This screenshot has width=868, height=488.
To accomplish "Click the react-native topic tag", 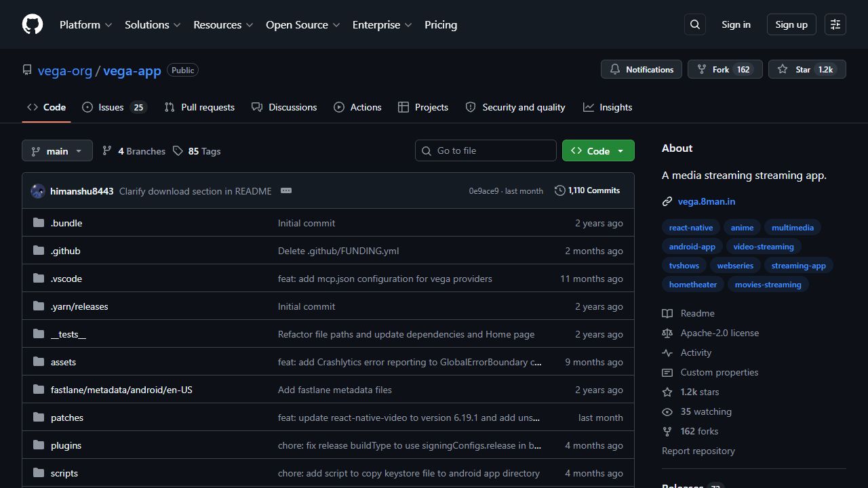I will tap(691, 228).
